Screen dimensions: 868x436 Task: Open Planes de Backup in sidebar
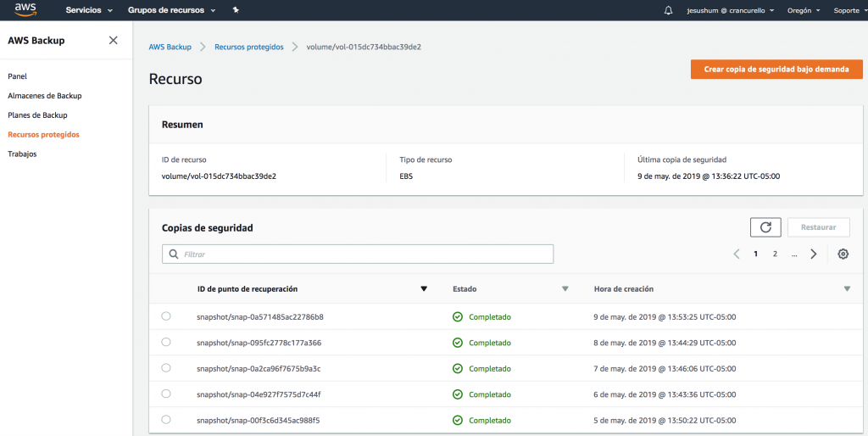pos(37,115)
